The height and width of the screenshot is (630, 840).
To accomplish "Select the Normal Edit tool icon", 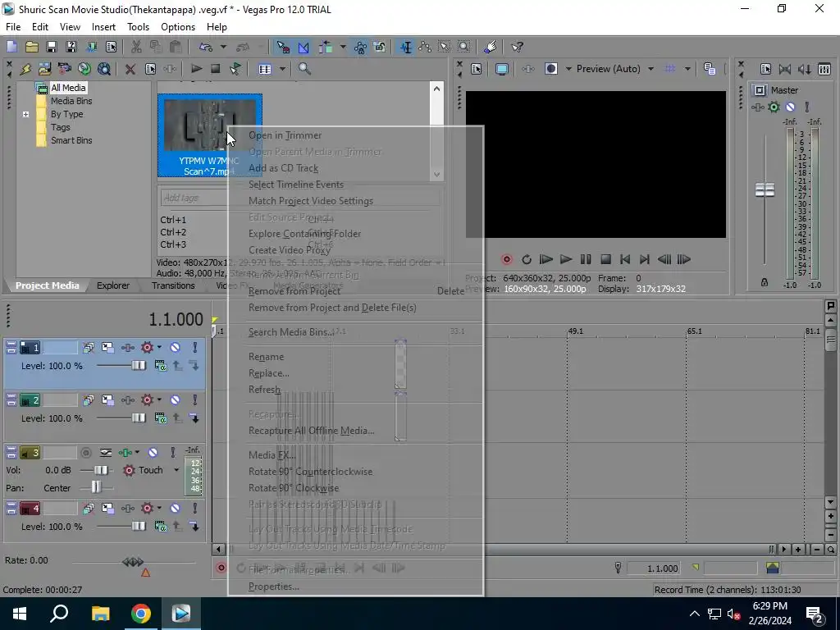I will point(406,47).
